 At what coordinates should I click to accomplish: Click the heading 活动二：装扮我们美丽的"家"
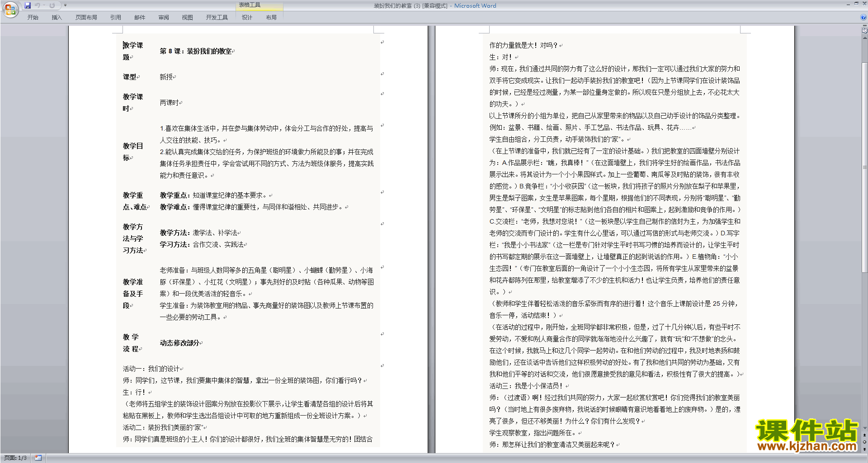163,427
